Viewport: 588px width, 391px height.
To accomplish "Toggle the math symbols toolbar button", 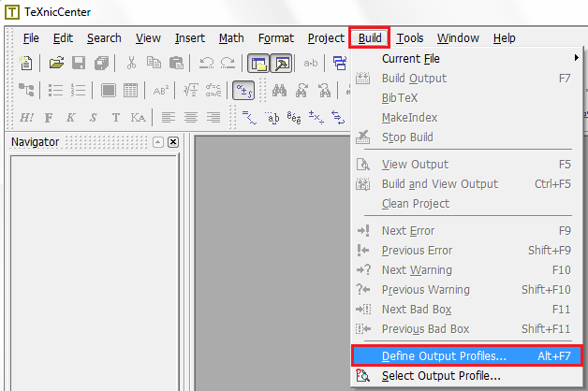I will [x=243, y=91].
